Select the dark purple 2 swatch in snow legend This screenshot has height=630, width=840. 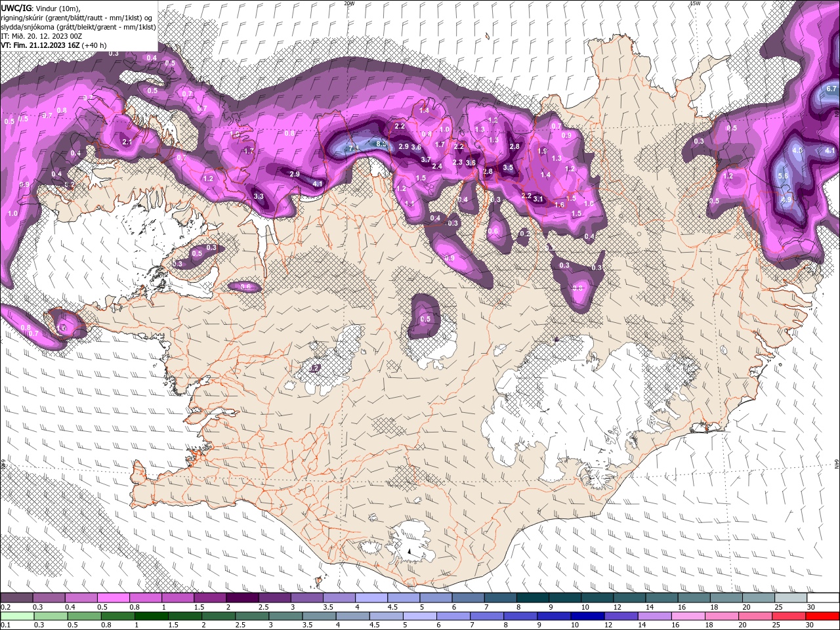(x=242, y=598)
